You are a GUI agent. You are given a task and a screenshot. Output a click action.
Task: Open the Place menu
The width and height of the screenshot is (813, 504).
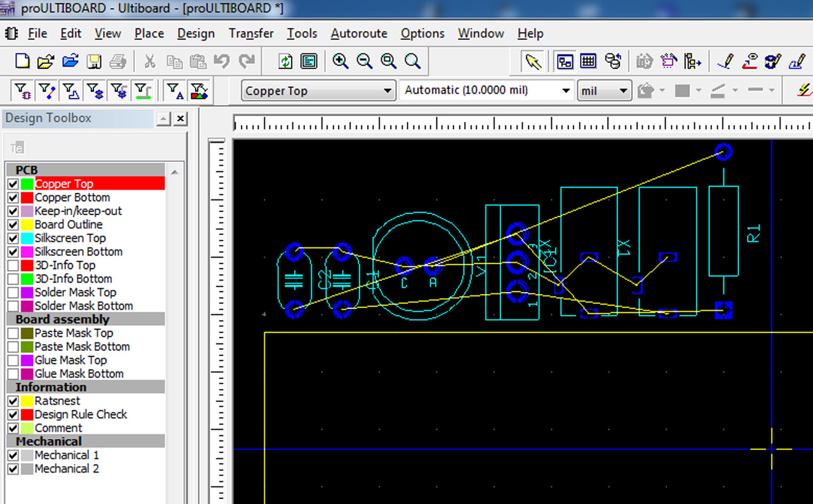149,34
